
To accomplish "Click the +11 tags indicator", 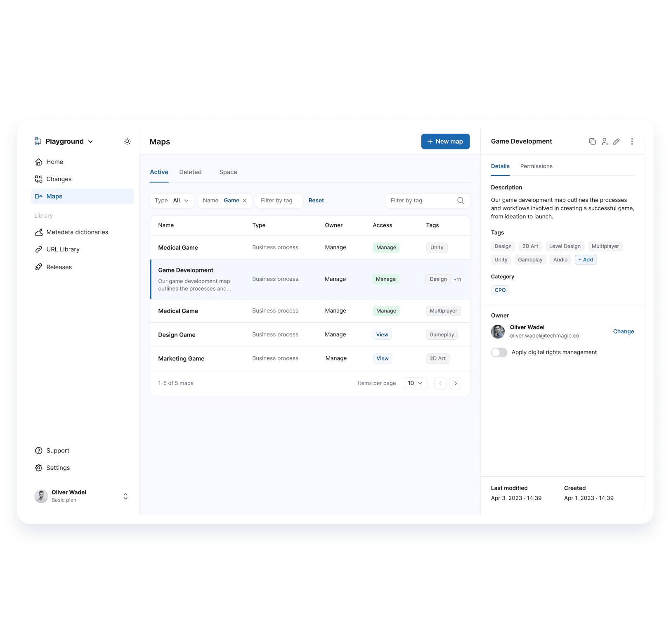I will coord(457,279).
